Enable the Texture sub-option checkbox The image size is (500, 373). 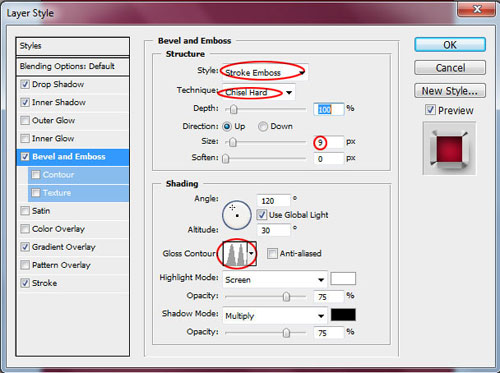36,192
